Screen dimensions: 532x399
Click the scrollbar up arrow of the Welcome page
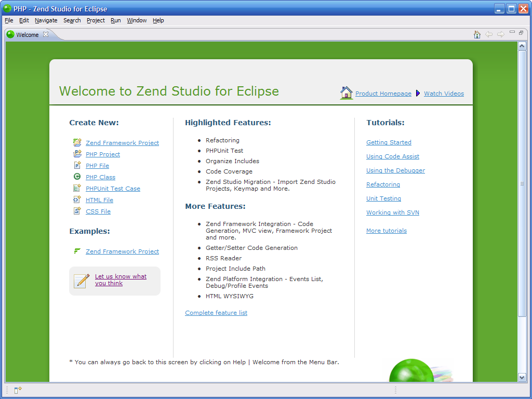(522, 46)
